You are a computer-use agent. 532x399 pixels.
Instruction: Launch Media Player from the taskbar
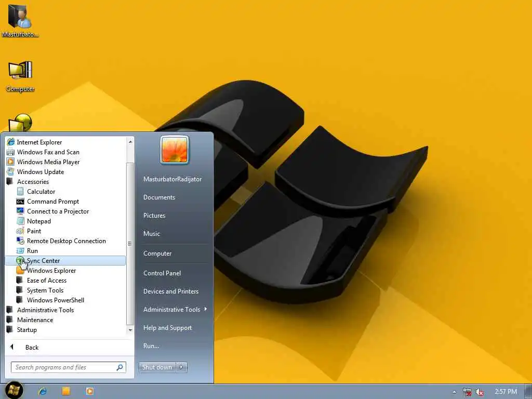89,391
